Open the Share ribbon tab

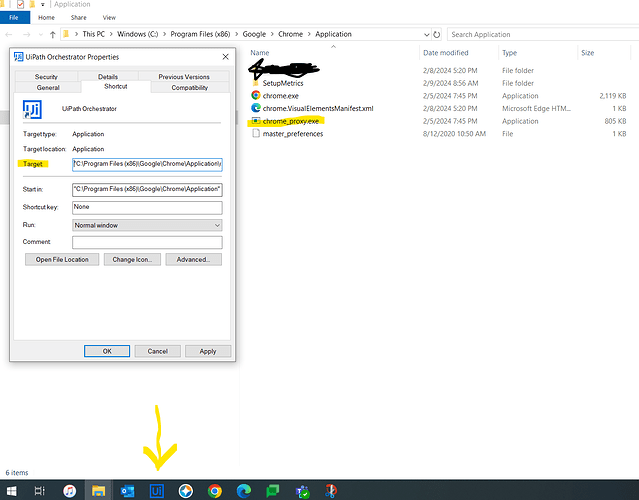coord(78,18)
